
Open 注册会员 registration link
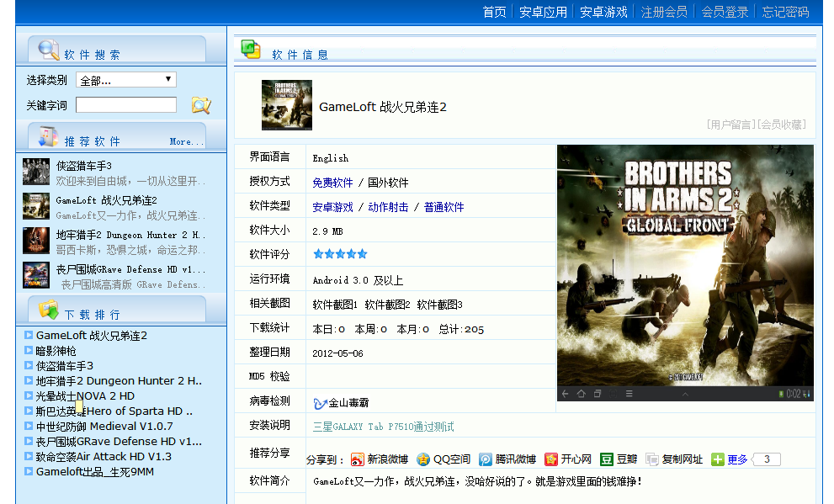point(664,12)
